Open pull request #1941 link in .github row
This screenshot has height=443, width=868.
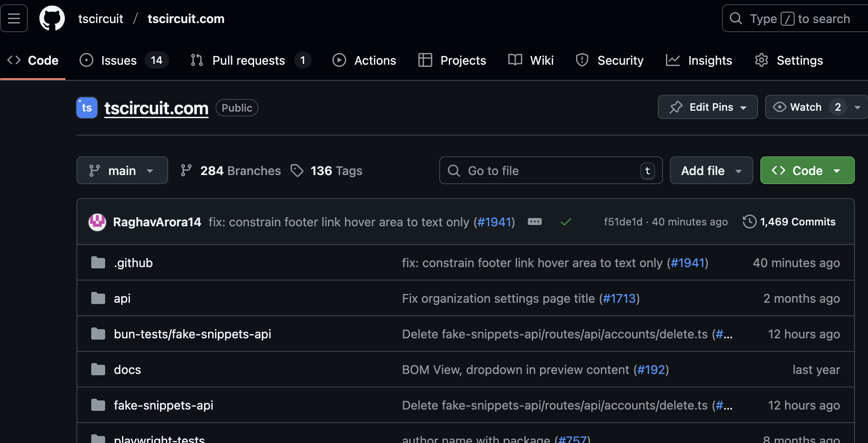point(687,263)
